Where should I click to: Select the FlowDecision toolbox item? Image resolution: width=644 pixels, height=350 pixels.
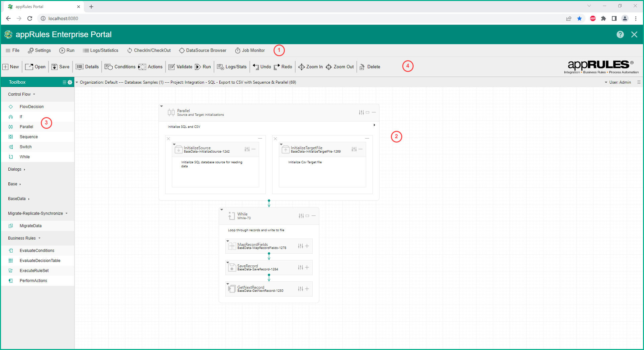pyautogui.click(x=31, y=107)
